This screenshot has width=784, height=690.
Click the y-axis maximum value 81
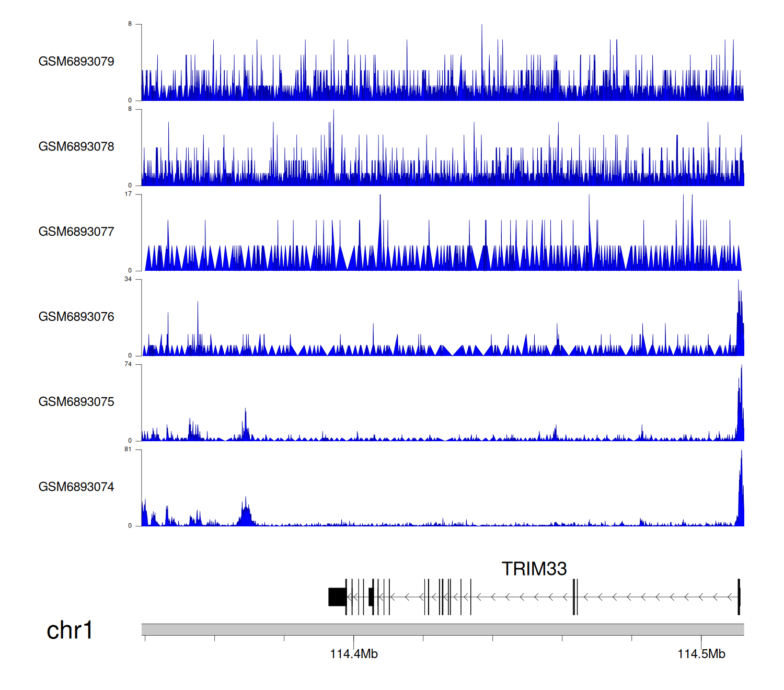coord(128,450)
